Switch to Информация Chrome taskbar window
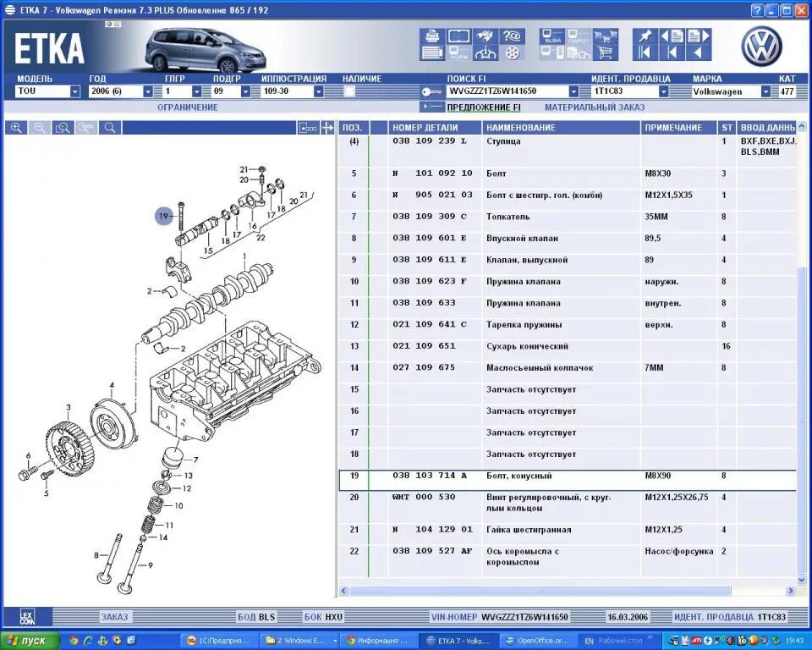The image size is (812, 650). pos(378,641)
